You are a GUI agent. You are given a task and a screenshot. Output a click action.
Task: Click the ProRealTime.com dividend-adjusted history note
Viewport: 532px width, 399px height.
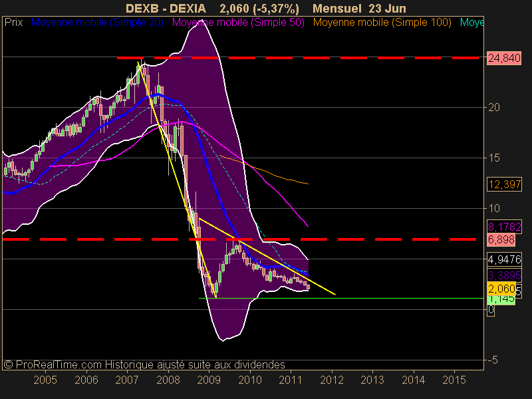point(144,364)
